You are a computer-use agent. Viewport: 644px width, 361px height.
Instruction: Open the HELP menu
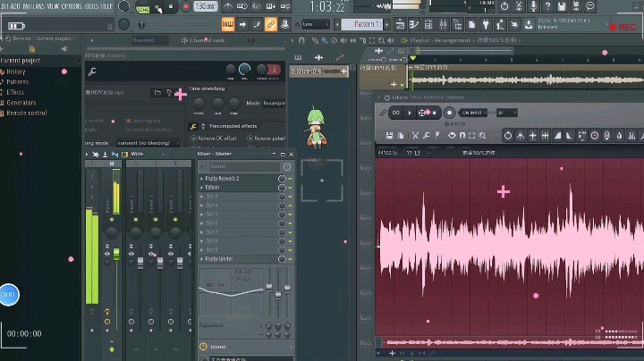tap(106, 6)
